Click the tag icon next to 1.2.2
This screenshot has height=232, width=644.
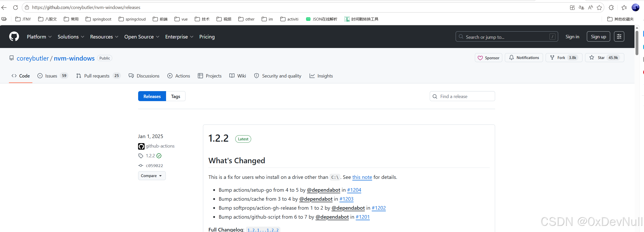(x=141, y=156)
